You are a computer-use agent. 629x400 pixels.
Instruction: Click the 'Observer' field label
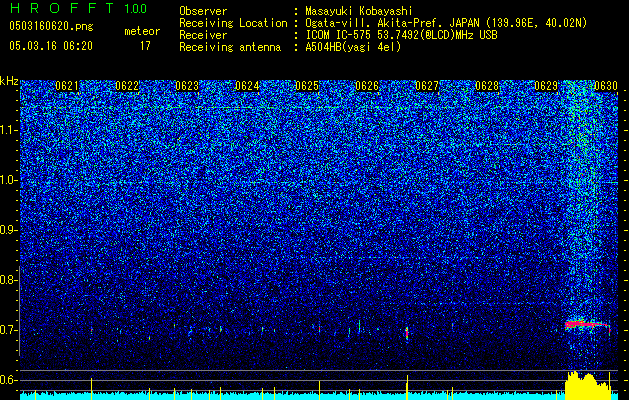pyautogui.click(x=203, y=11)
